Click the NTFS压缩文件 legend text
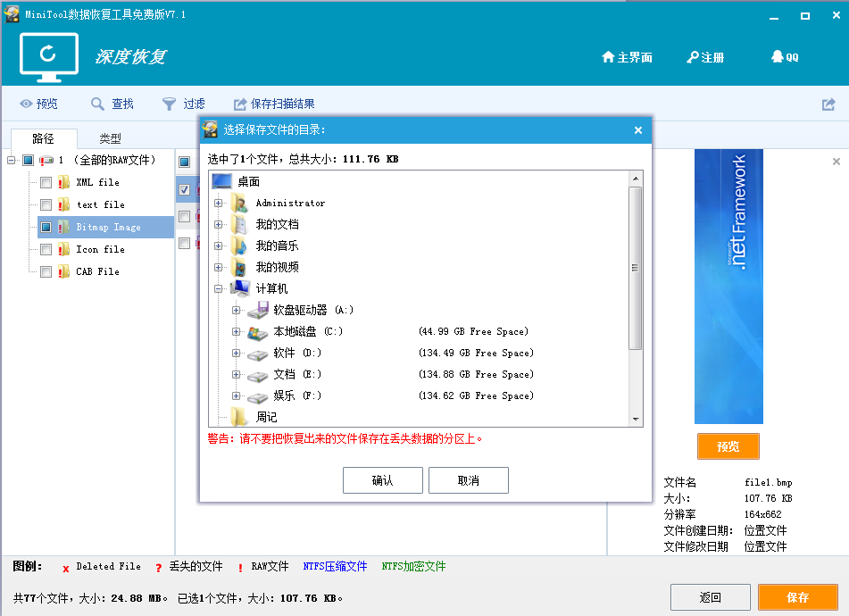849x616 pixels. [x=335, y=566]
